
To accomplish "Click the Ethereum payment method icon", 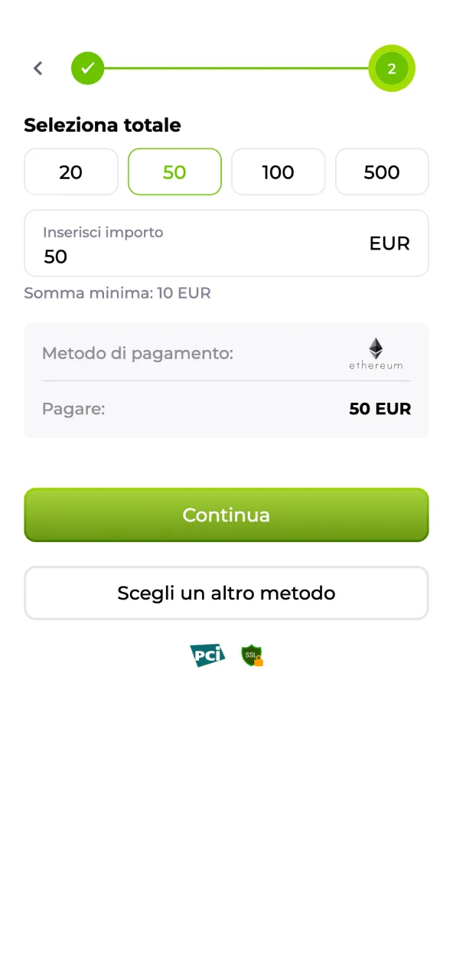I will click(x=376, y=353).
